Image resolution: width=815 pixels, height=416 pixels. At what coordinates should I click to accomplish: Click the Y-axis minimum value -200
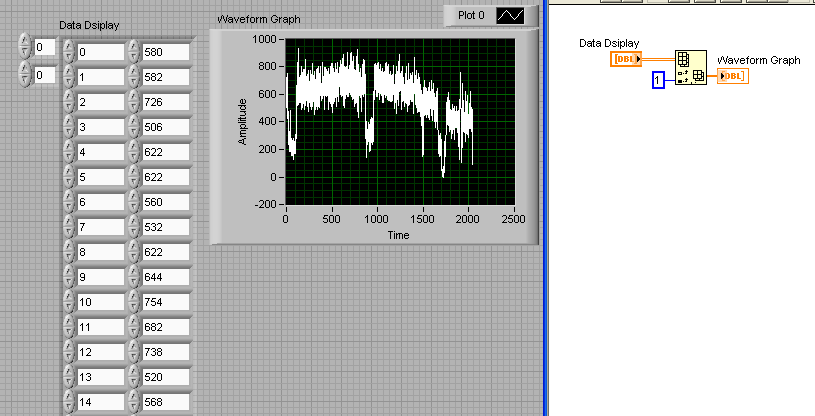[266, 204]
